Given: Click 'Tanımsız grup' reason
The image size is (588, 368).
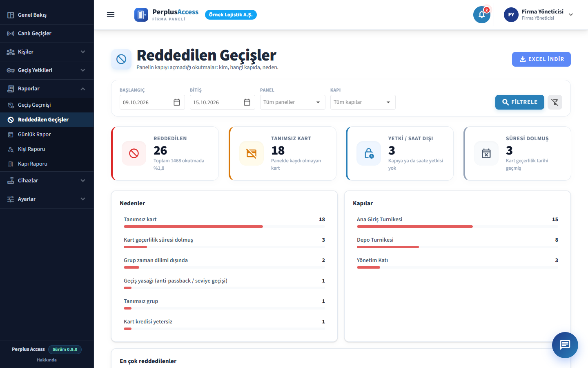Looking at the screenshot, I should pyautogui.click(x=141, y=301).
